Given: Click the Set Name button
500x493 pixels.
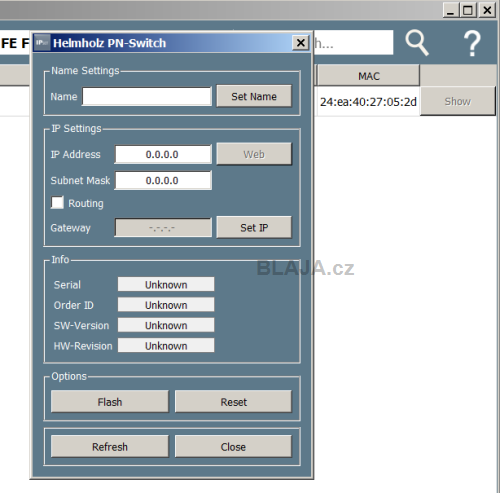Looking at the screenshot, I should (254, 96).
